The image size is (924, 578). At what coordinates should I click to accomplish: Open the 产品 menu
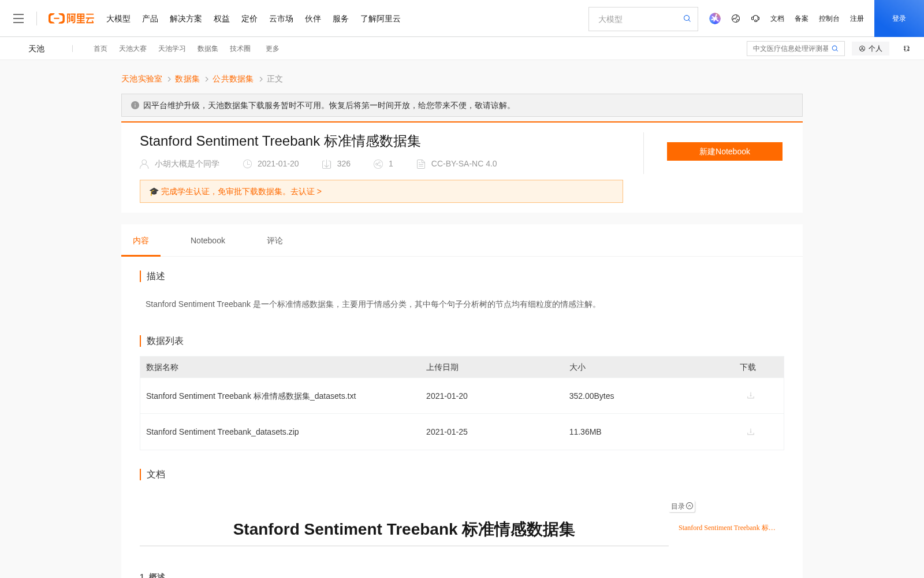(x=150, y=18)
